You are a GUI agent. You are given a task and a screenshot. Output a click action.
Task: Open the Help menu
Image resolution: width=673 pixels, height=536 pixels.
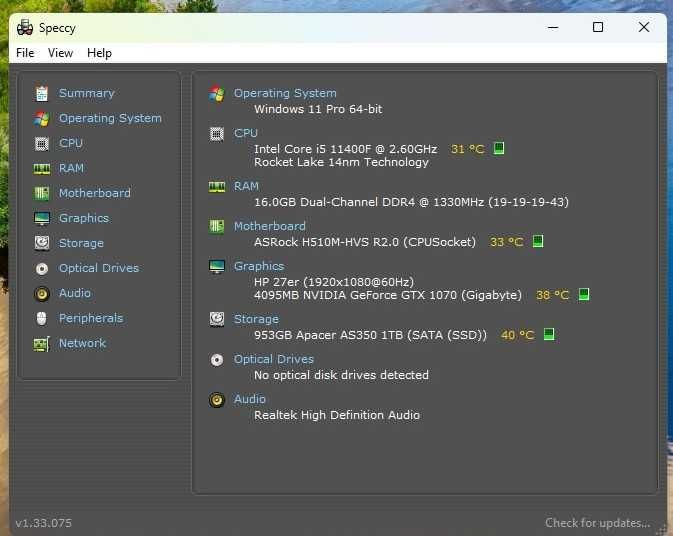coord(99,53)
